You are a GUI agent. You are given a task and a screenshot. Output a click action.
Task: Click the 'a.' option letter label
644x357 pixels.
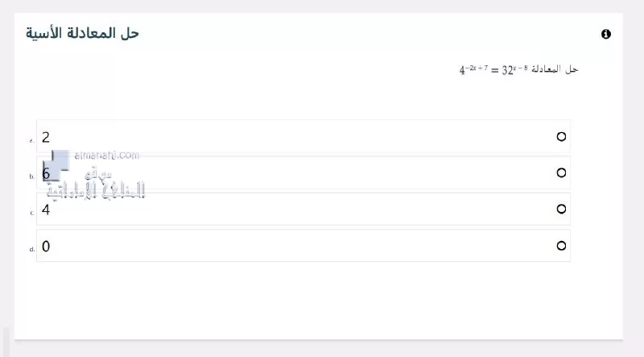[31, 141]
